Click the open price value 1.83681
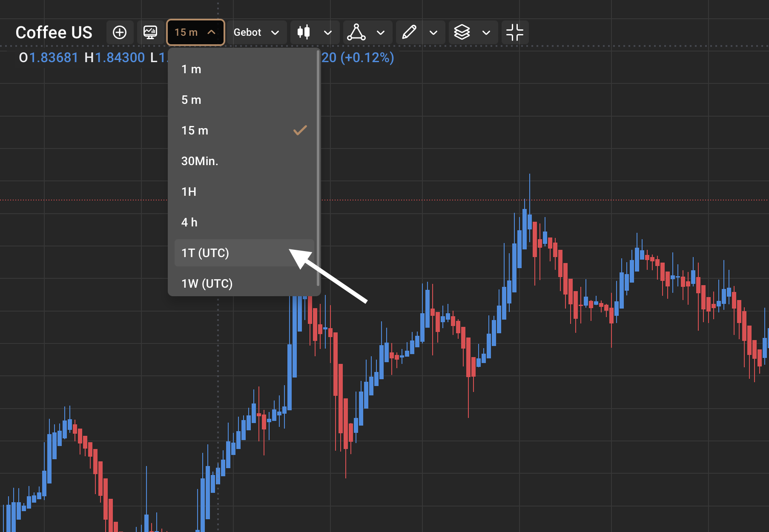Screen dimensions: 769x532 (54, 57)
